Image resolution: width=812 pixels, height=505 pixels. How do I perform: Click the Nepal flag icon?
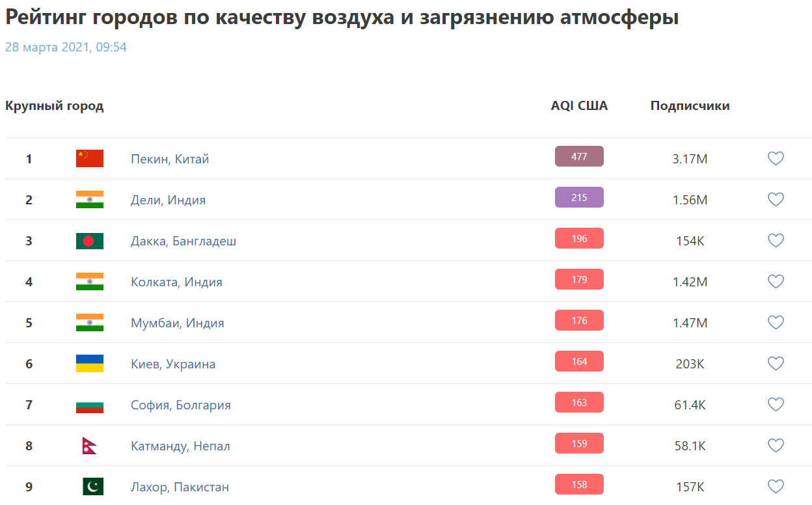coord(89,446)
